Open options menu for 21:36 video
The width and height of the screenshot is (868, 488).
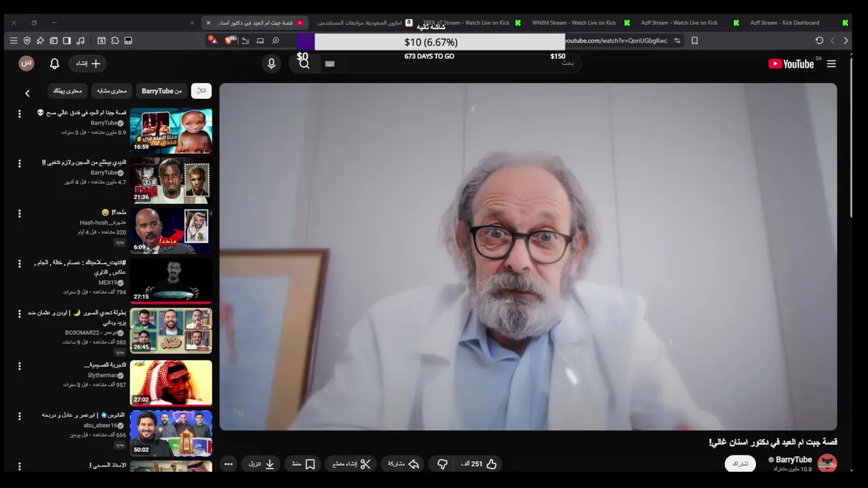(x=19, y=164)
